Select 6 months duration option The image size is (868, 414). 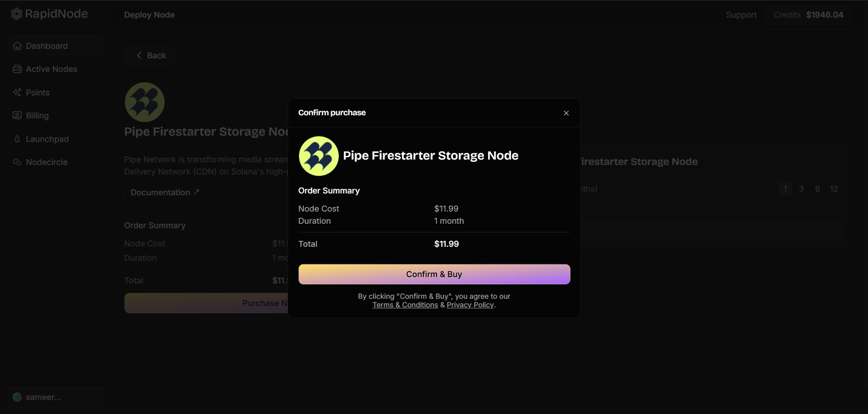(817, 189)
